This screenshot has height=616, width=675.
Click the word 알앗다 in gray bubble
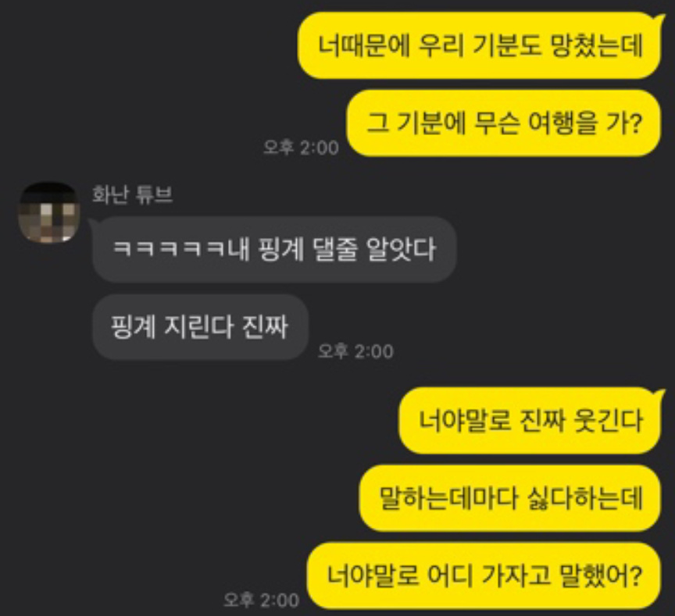pos(402,249)
